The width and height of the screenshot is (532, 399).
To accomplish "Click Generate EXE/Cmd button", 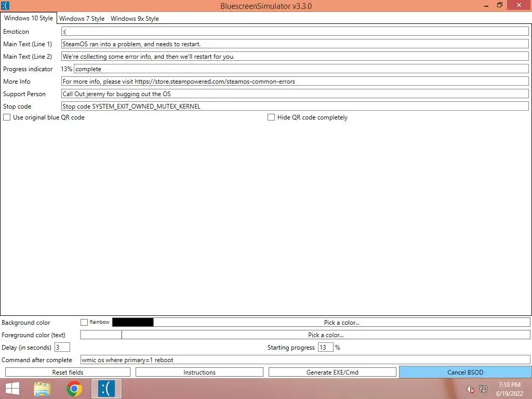I will pyautogui.click(x=332, y=372).
